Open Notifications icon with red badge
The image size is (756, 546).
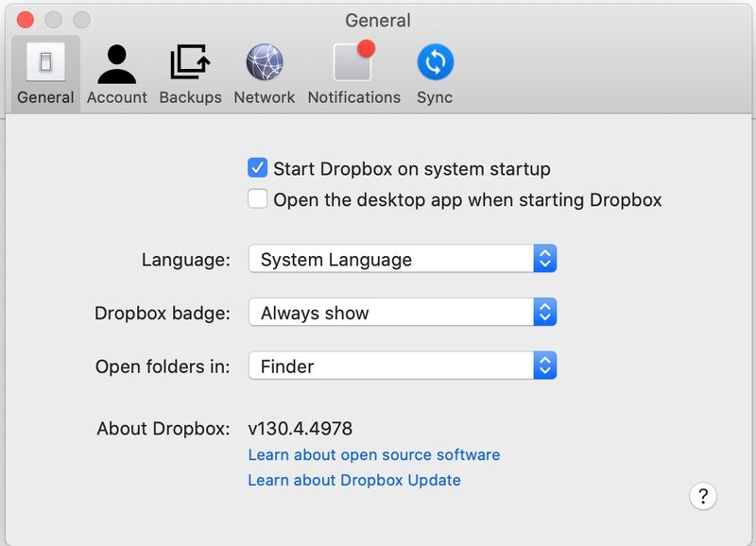click(353, 63)
